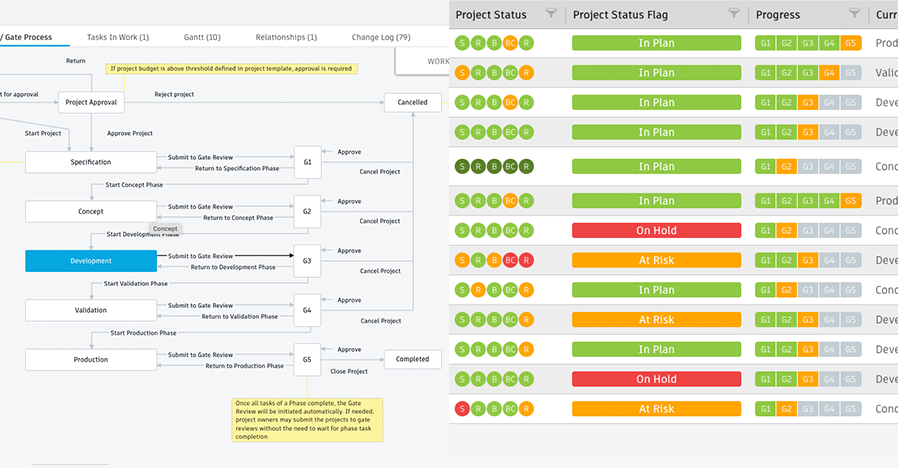Go to the Change Log (79) tab

pyautogui.click(x=381, y=37)
